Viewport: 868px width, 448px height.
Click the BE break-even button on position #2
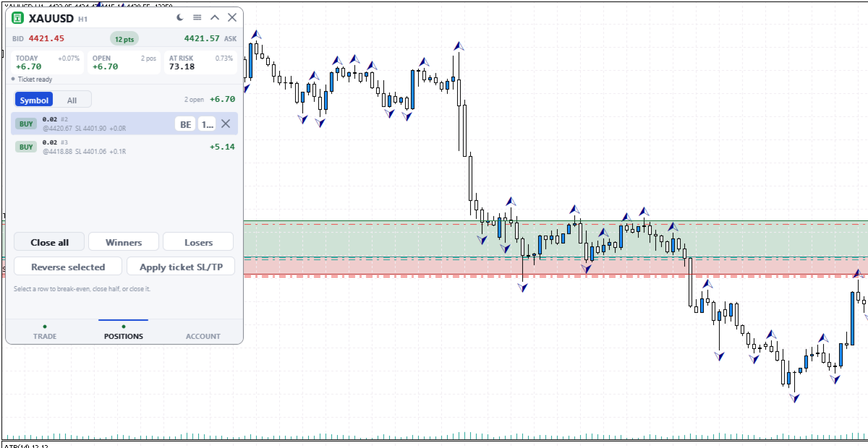(186, 124)
